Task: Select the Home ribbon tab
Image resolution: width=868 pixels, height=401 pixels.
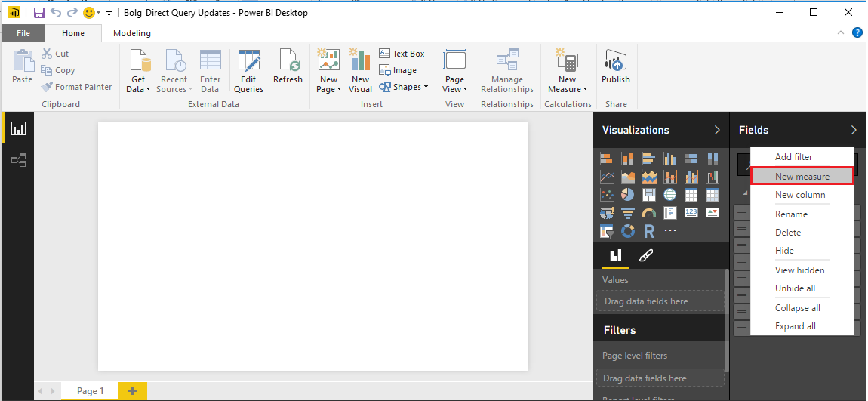Action: click(73, 33)
